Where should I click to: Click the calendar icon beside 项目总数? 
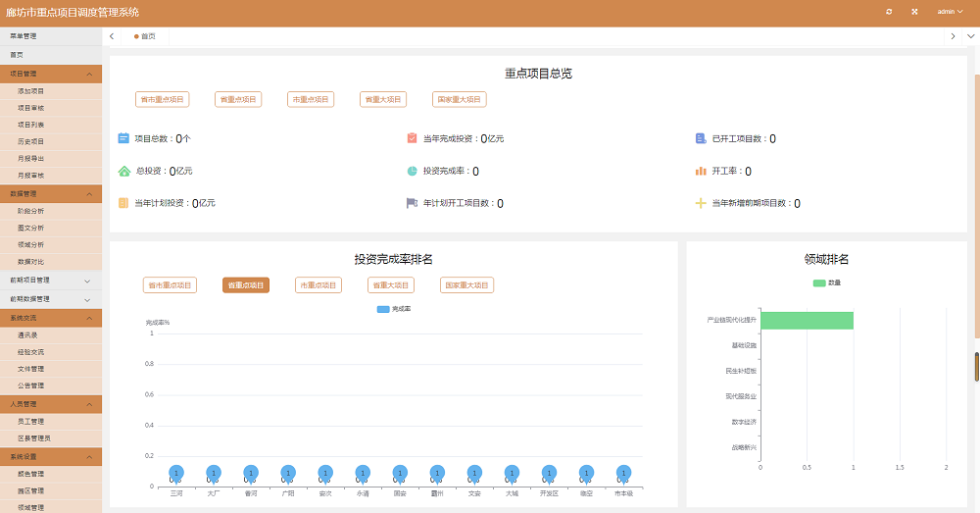pos(123,138)
